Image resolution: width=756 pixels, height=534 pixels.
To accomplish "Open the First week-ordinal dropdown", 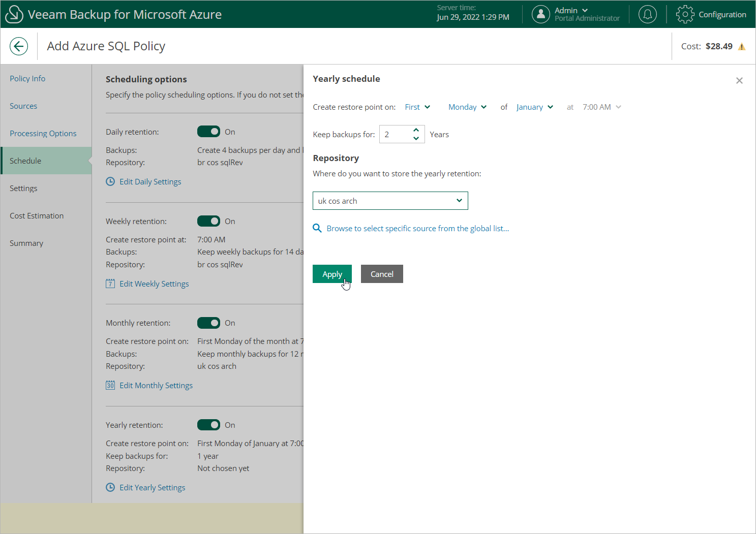I will 417,107.
